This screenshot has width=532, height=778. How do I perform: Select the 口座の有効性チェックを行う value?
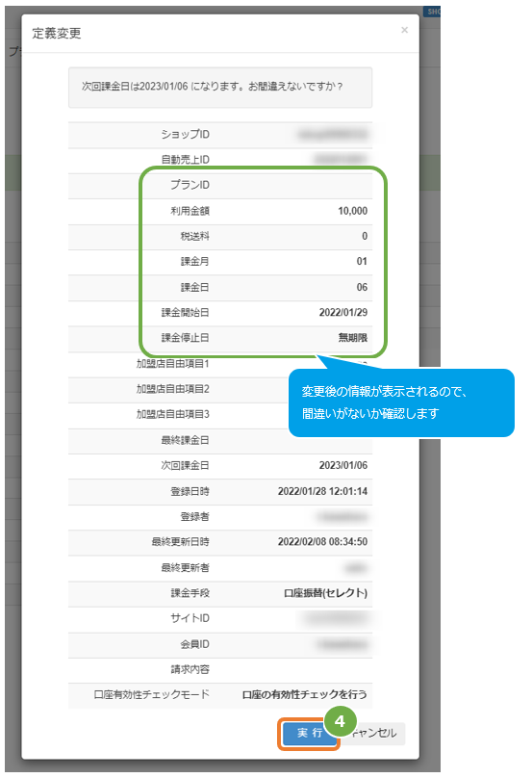pos(305,694)
